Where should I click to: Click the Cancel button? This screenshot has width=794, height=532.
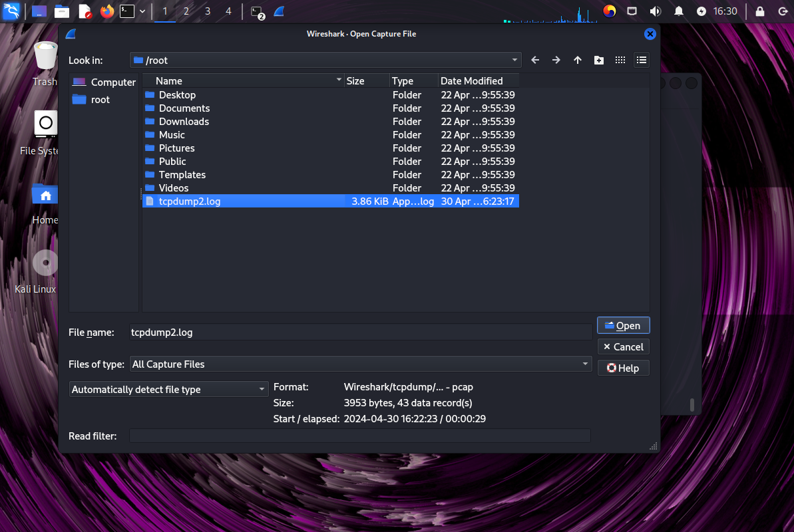[x=624, y=346]
